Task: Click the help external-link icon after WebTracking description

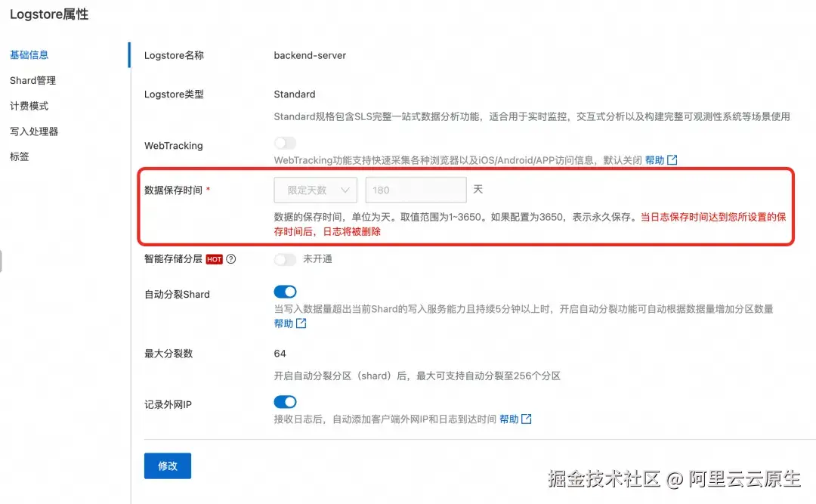Action: pyautogui.click(x=672, y=159)
